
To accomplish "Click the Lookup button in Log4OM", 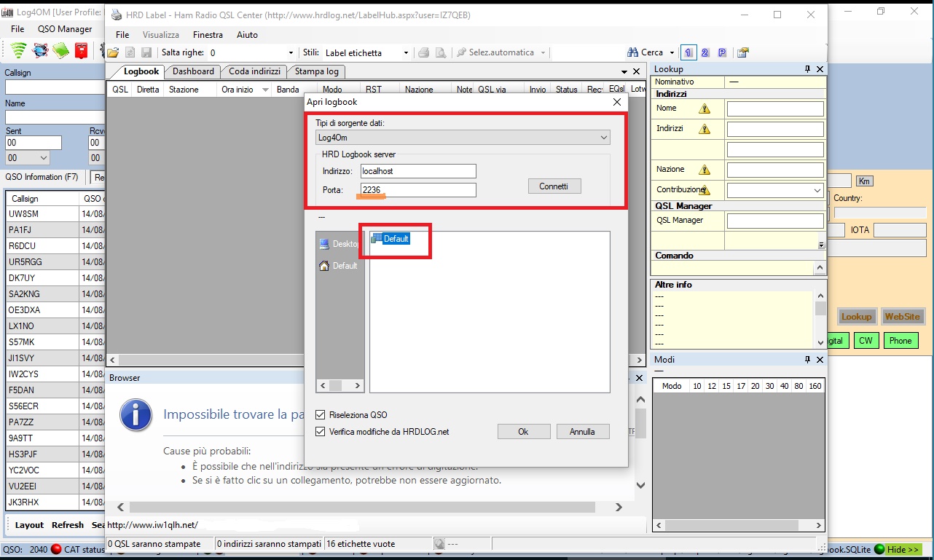I will click(856, 317).
